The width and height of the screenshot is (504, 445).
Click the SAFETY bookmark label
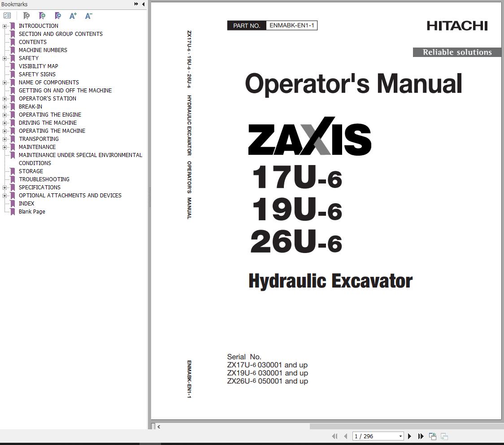(29, 58)
